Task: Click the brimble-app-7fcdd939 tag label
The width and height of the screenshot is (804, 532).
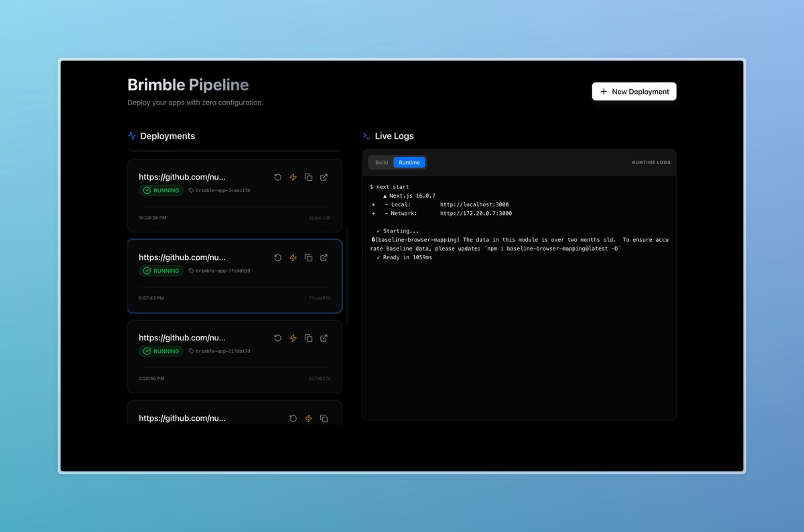Action: coord(223,271)
